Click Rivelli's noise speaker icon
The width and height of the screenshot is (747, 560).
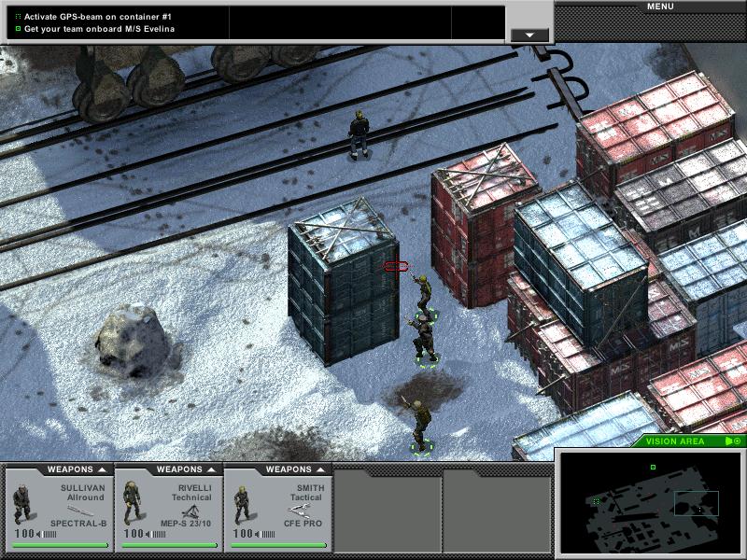(x=148, y=534)
